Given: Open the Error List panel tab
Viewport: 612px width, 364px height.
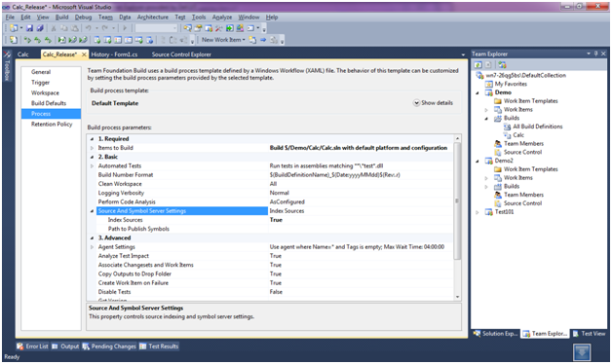Looking at the screenshot, I should [32, 346].
